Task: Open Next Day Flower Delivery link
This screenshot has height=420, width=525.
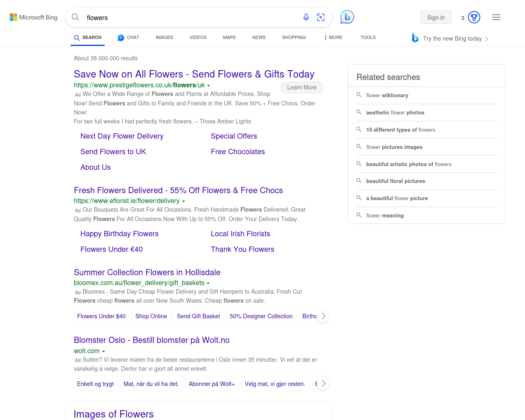Action: point(122,136)
